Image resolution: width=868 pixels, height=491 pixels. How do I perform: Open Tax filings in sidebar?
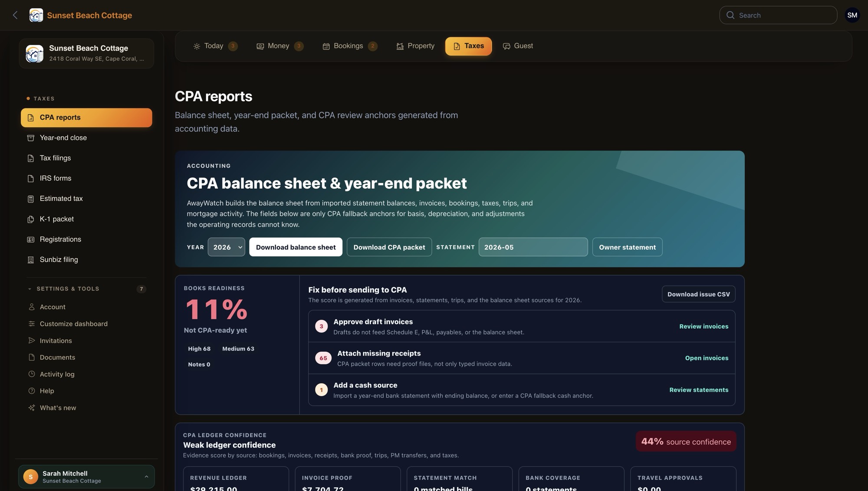point(86,158)
